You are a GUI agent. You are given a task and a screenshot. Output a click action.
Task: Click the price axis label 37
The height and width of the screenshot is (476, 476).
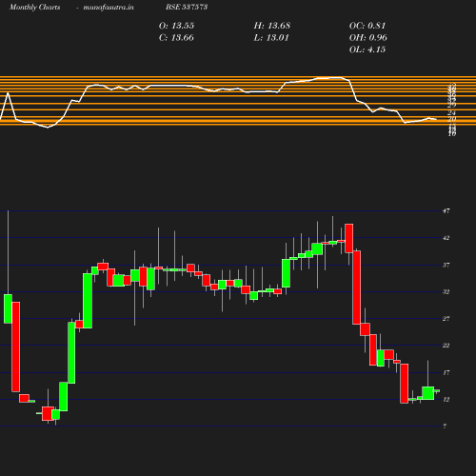point(446,265)
